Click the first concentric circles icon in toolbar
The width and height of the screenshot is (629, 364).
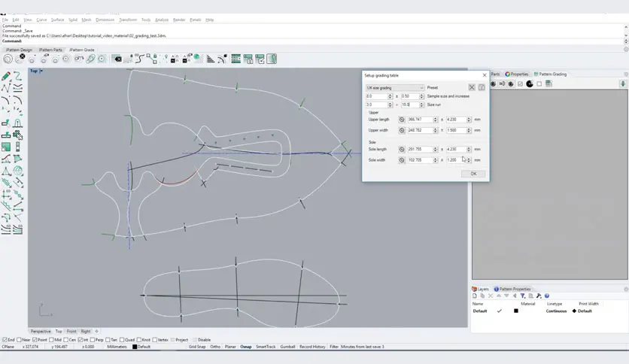click(x=8, y=59)
